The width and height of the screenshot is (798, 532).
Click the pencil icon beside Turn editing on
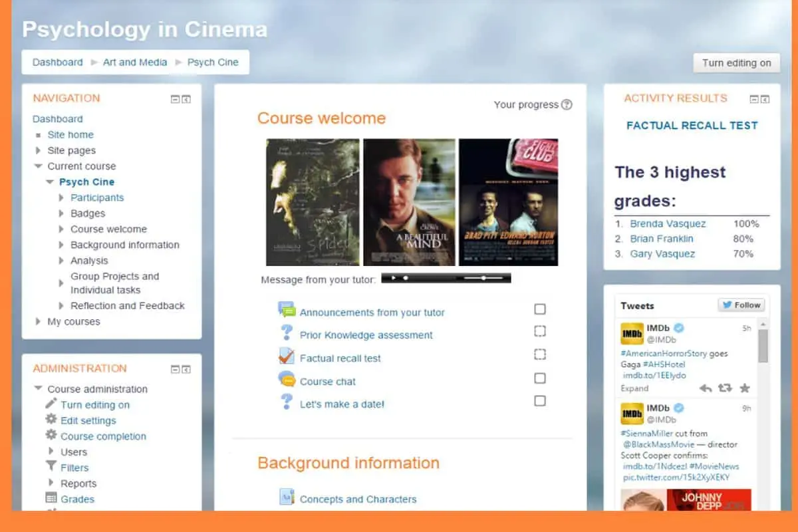(51, 404)
